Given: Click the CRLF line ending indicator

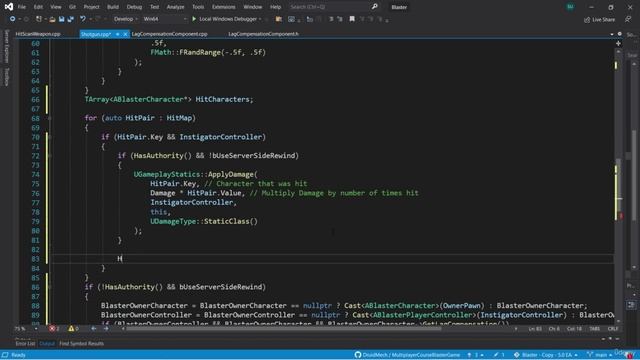Looking at the screenshot, I should point(613,328).
